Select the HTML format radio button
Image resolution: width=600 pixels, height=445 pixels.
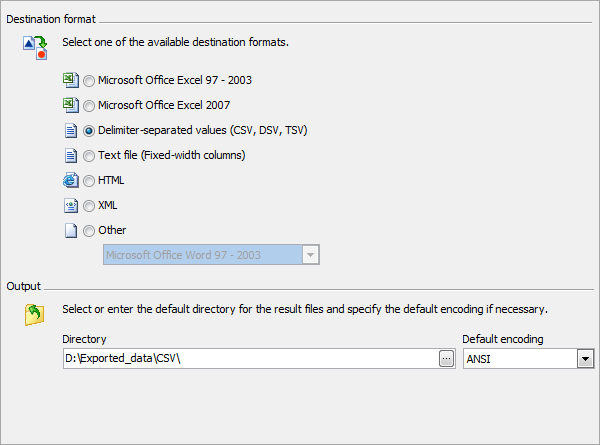(90, 181)
